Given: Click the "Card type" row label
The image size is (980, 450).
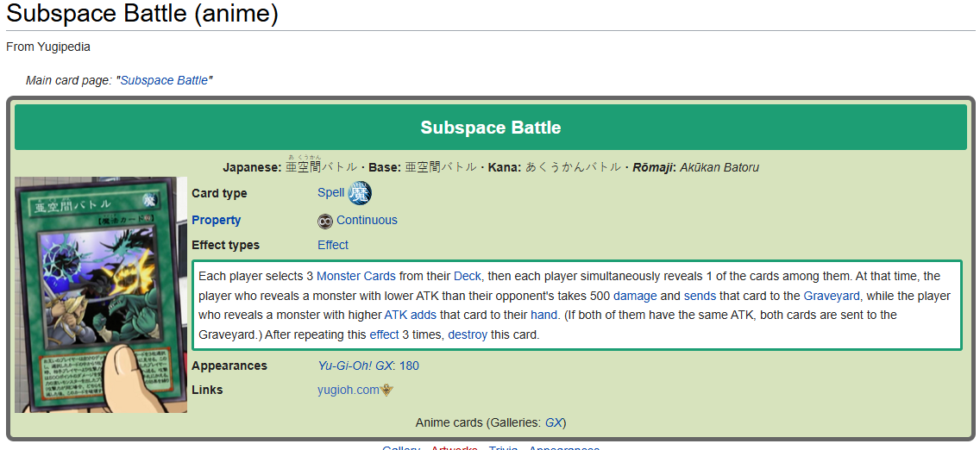Looking at the screenshot, I should coord(219,193).
